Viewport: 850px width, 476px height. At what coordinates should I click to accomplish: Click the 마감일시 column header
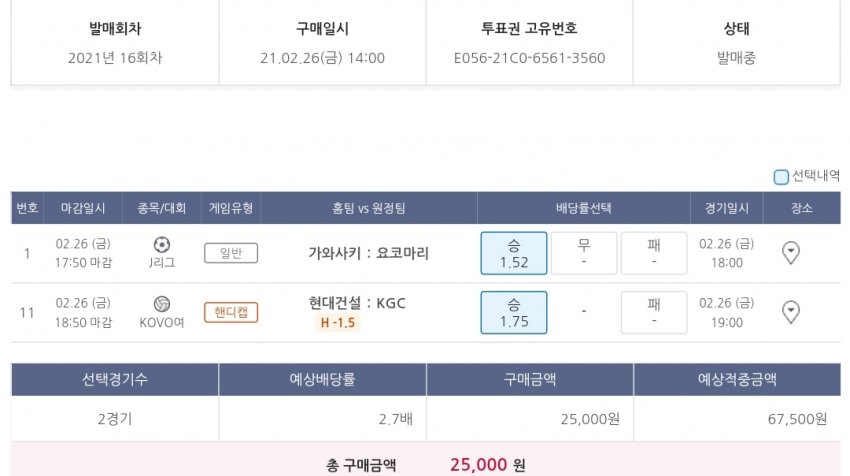click(85, 208)
